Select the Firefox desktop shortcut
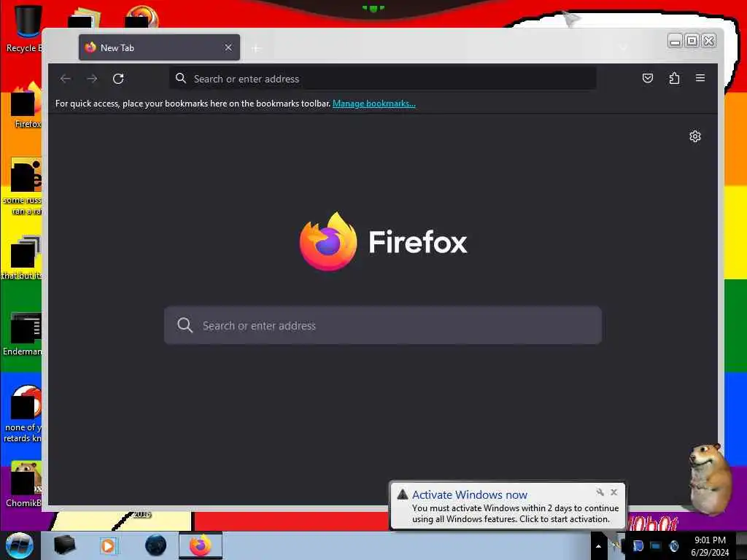This screenshot has width=747, height=560. coord(26,106)
